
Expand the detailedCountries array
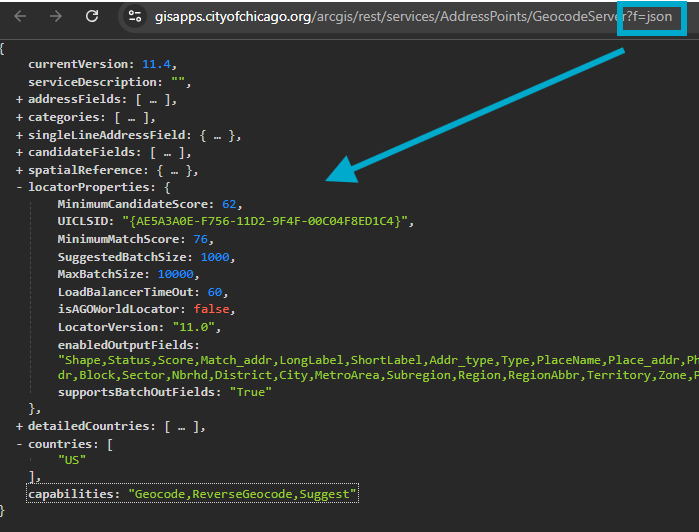[x=19, y=426]
